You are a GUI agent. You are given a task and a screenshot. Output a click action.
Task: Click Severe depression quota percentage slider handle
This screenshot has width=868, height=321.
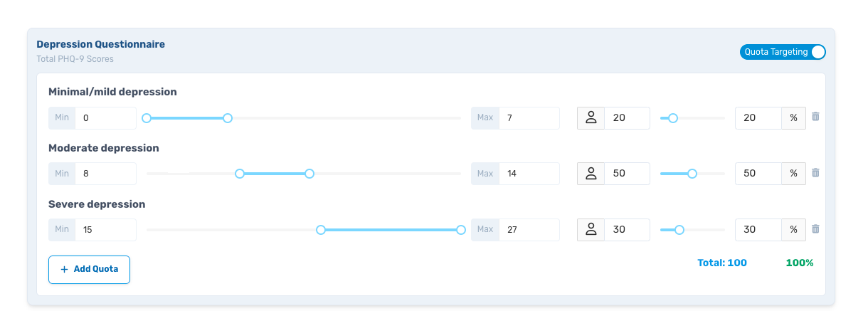679,230
